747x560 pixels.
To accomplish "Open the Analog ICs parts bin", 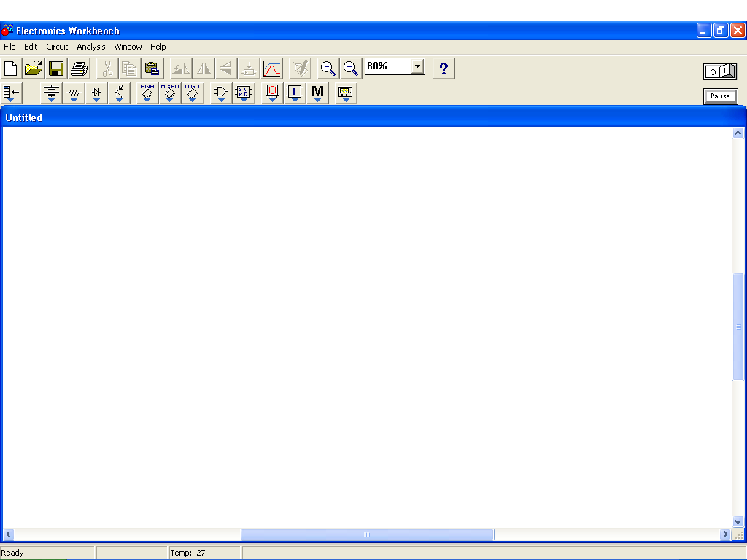I will coord(147,93).
